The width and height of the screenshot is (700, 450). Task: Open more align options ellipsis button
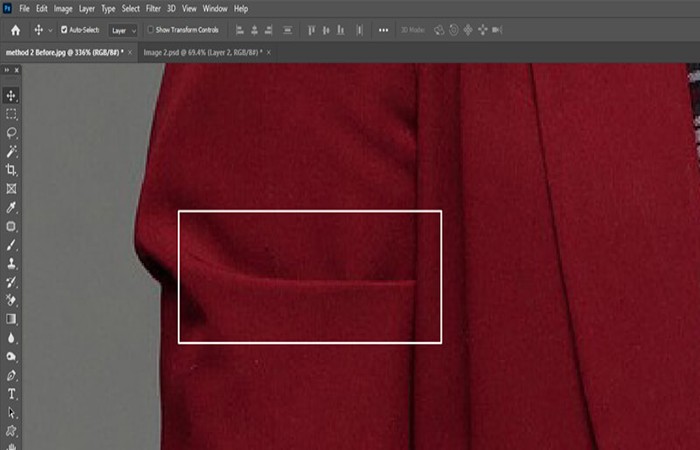point(383,30)
